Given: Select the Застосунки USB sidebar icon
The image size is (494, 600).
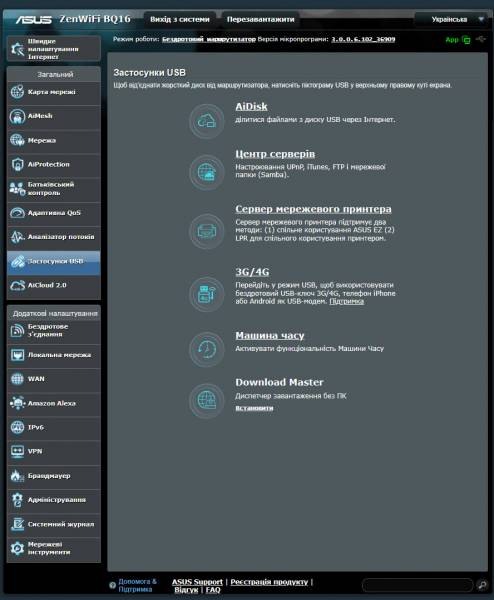Looking at the screenshot, I should point(17,262).
